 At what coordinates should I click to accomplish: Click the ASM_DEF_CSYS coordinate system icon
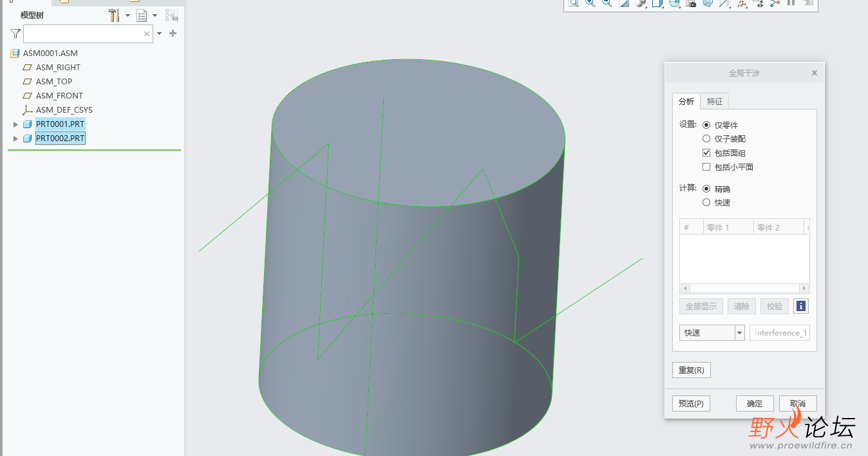(27, 110)
